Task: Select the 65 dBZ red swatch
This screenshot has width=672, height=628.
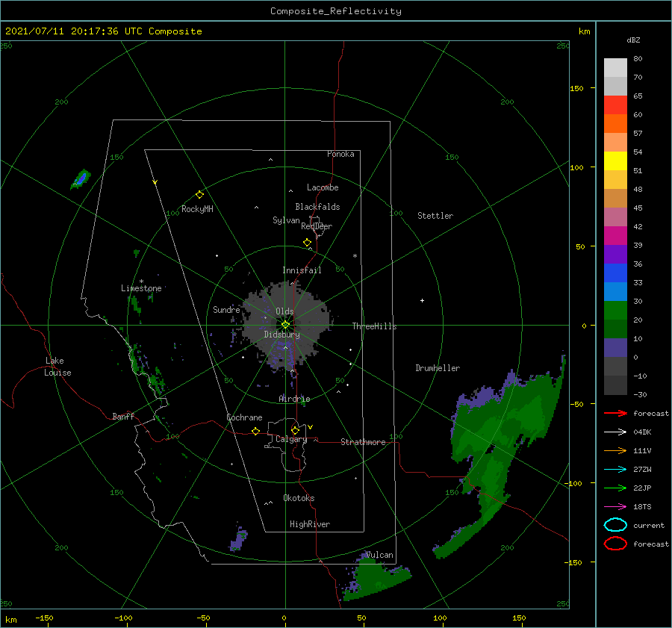Action: pos(615,105)
